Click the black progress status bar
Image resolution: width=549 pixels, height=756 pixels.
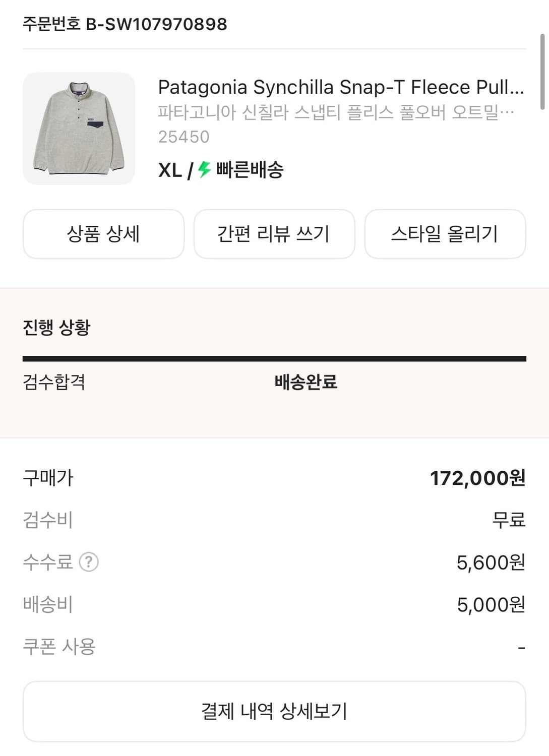click(x=274, y=359)
